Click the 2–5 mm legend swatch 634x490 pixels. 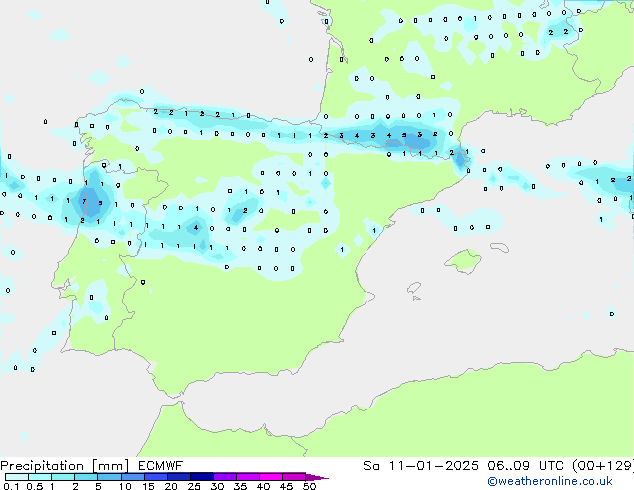(86, 477)
